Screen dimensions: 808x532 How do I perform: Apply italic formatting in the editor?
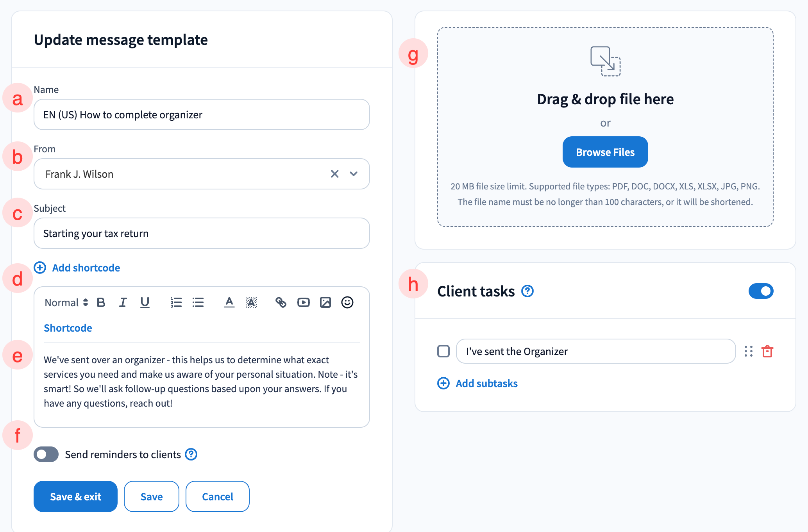pyautogui.click(x=123, y=302)
